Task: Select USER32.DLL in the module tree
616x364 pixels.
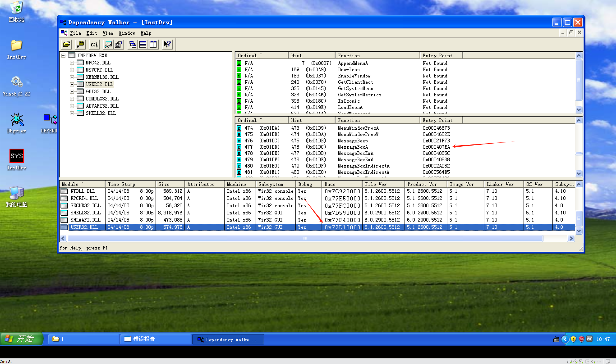Action: [99, 84]
